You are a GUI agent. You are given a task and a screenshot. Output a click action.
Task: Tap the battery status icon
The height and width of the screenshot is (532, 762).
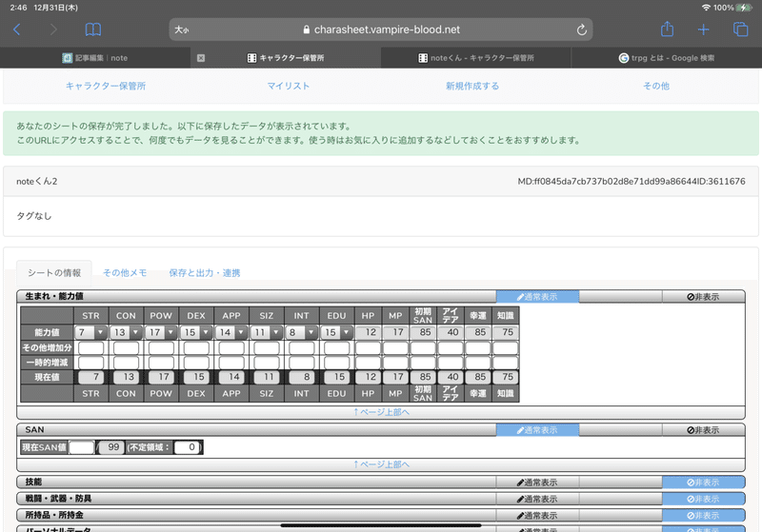(x=744, y=8)
